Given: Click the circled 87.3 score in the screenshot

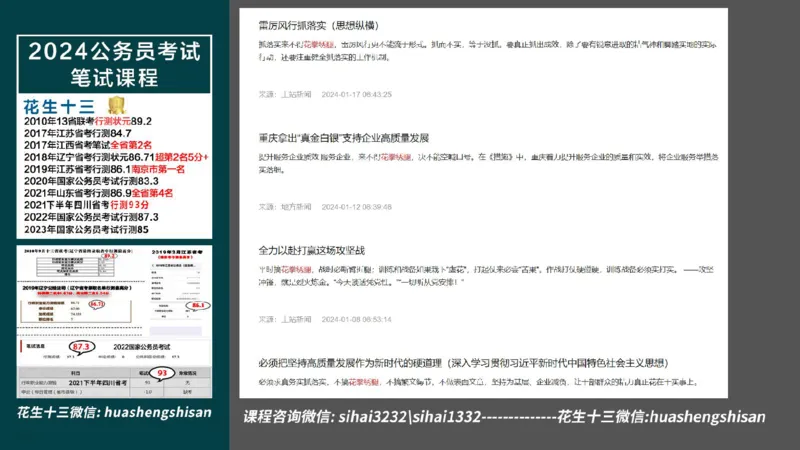Looking at the screenshot, I should tap(81, 347).
